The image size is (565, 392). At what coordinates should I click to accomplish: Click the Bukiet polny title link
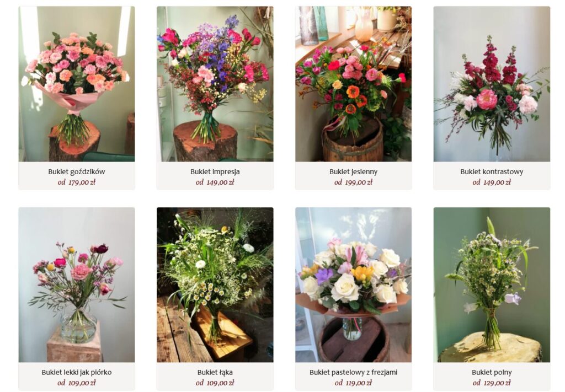pyautogui.click(x=492, y=372)
